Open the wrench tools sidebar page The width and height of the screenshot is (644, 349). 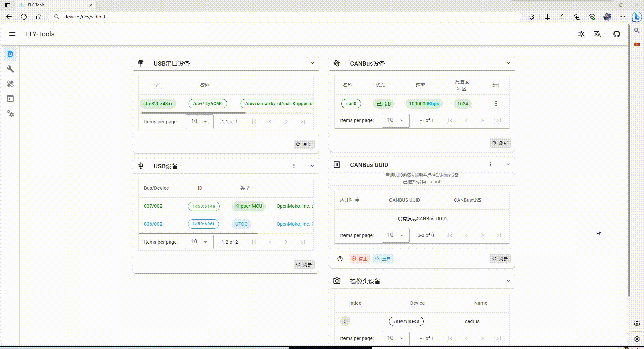10,69
